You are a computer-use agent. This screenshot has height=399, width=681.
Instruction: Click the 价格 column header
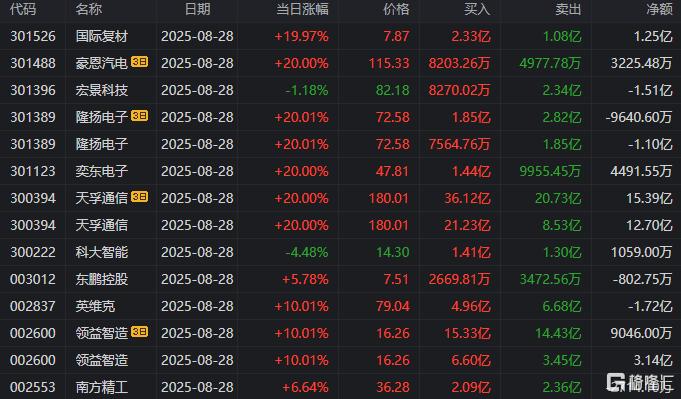point(396,9)
